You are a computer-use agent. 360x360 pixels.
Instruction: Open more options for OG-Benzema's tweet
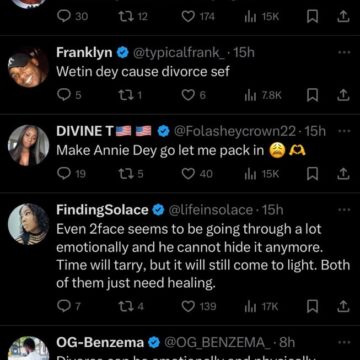[344, 342]
